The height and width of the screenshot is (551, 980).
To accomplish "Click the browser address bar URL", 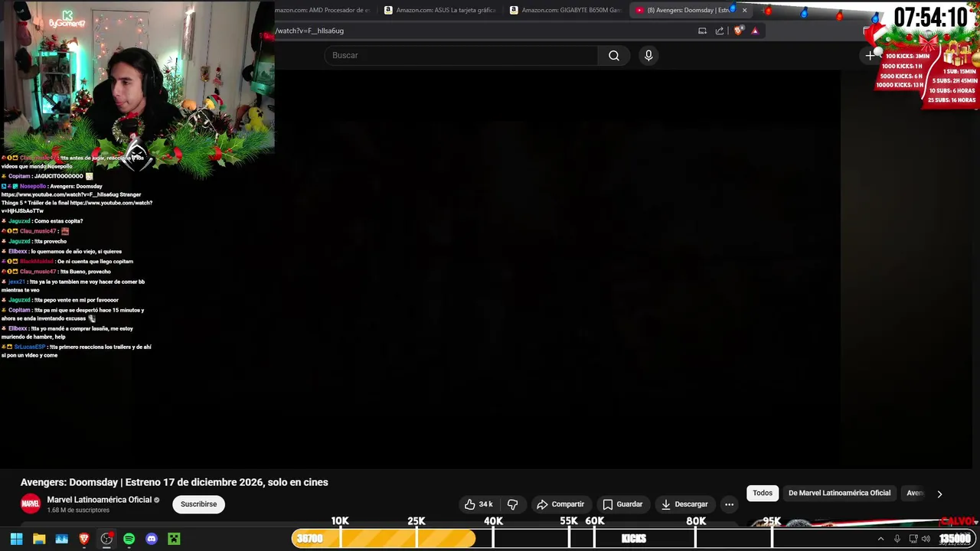I will pos(309,31).
